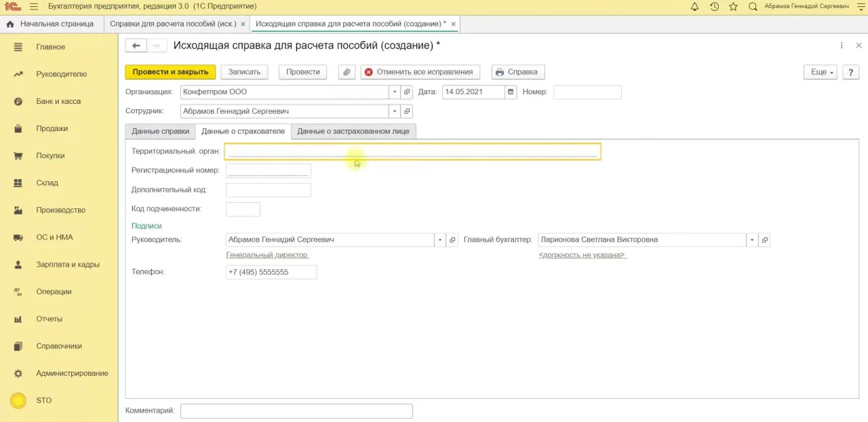Screen dimensions: 868x422
Task: Open the history clock icon
Action: tap(714, 7)
